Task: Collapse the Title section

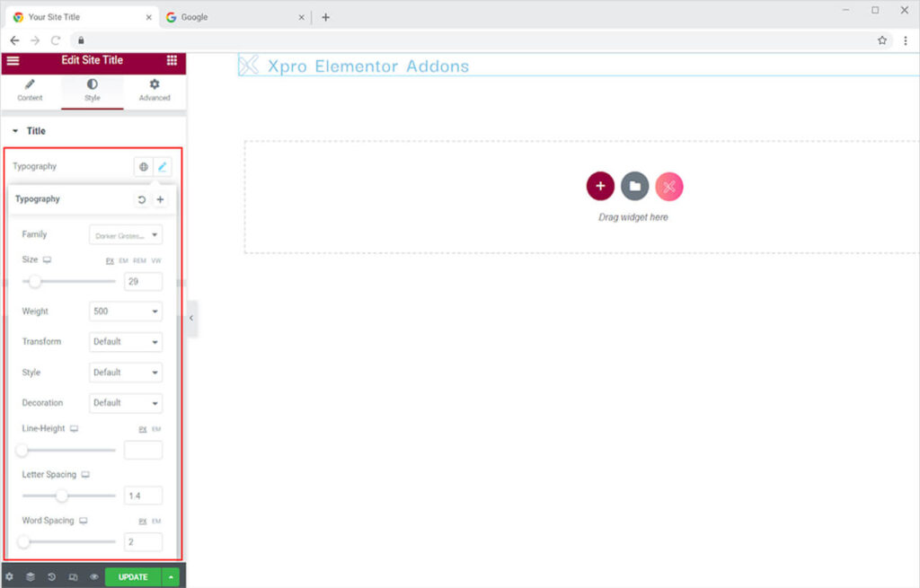Action: (15, 131)
